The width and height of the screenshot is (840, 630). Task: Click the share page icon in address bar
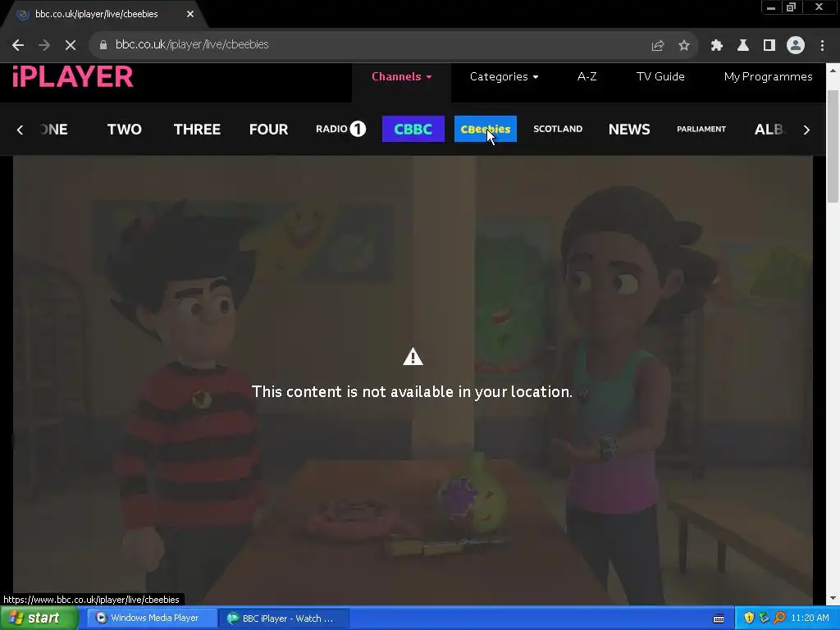657,45
